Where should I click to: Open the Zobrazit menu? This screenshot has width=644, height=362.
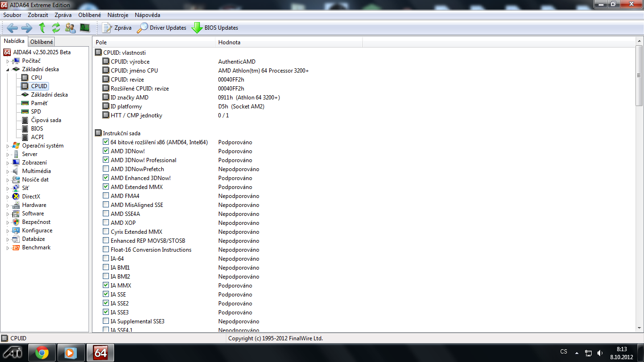38,15
